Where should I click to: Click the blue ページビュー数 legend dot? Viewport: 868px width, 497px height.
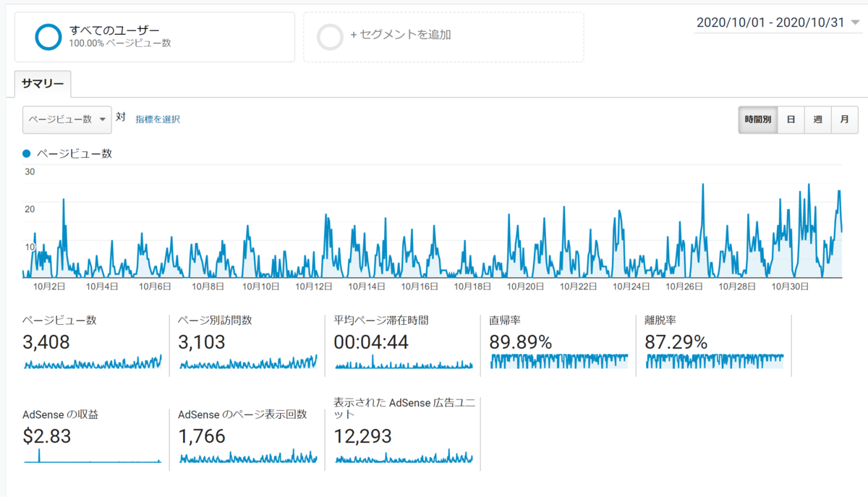pos(27,153)
